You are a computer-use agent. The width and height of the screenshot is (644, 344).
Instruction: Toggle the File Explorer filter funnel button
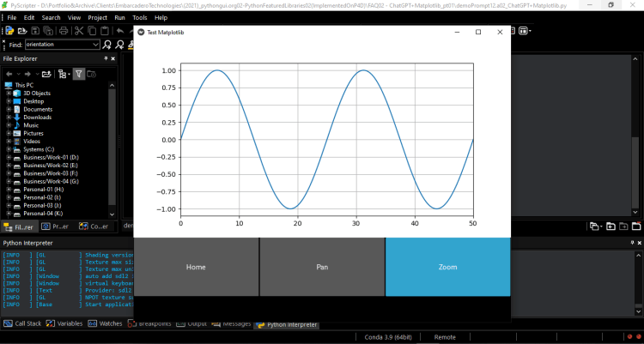(78, 74)
